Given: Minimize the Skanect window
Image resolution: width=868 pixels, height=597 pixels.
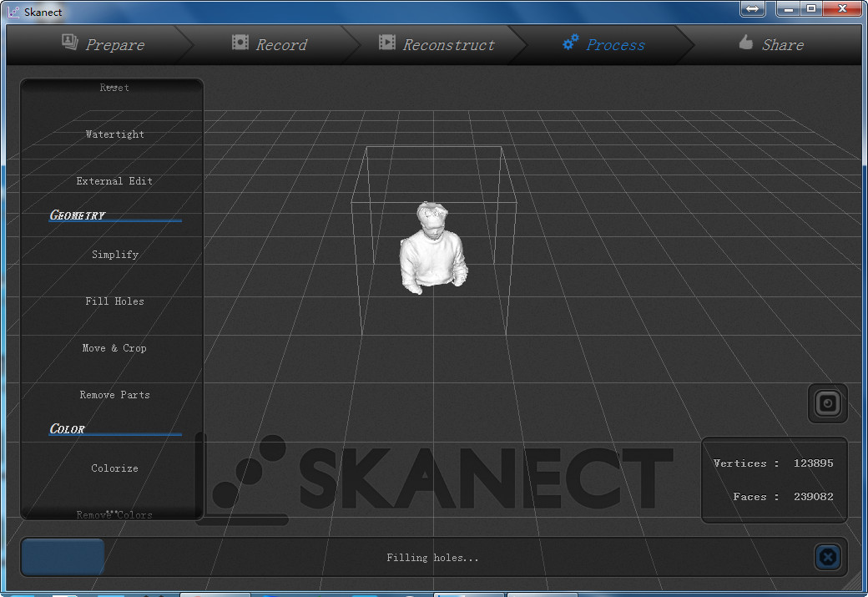Looking at the screenshot, I should point(788,8).
